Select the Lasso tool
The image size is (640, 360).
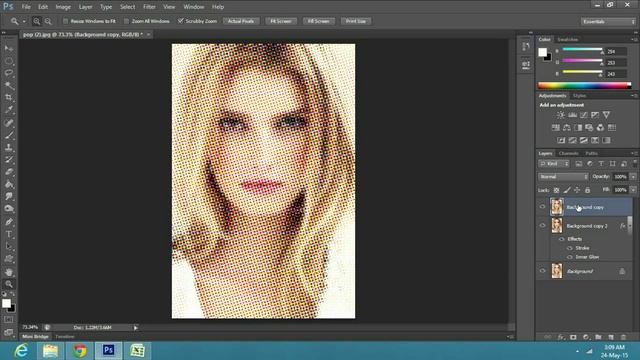9,73
